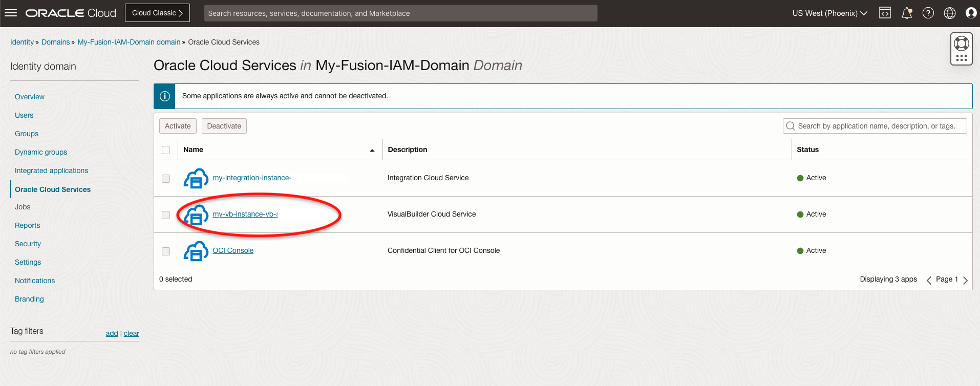Expand the US West (Phoenix) region dropdown

pos(829,13)
